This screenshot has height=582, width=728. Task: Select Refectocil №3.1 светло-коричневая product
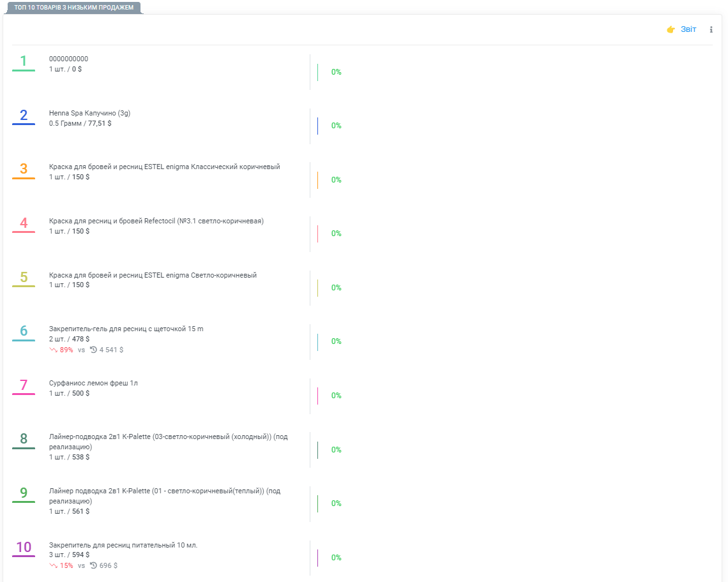(156, 221)
